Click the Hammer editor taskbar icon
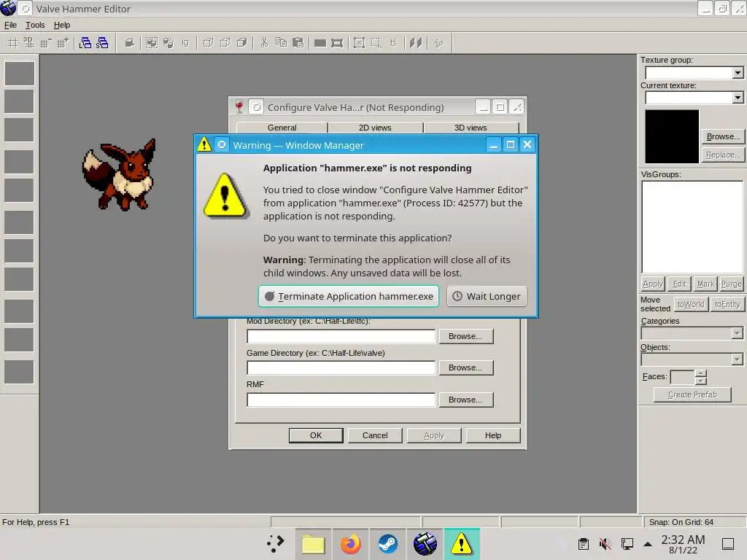Image resolution: width=747 pixels, height=560 pixels. (425, 544)
